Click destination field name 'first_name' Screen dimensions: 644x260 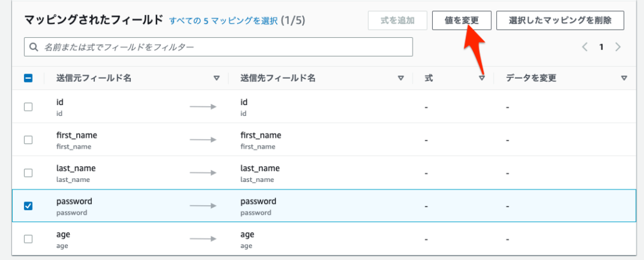pyautogui.click(x=261, y=135)
